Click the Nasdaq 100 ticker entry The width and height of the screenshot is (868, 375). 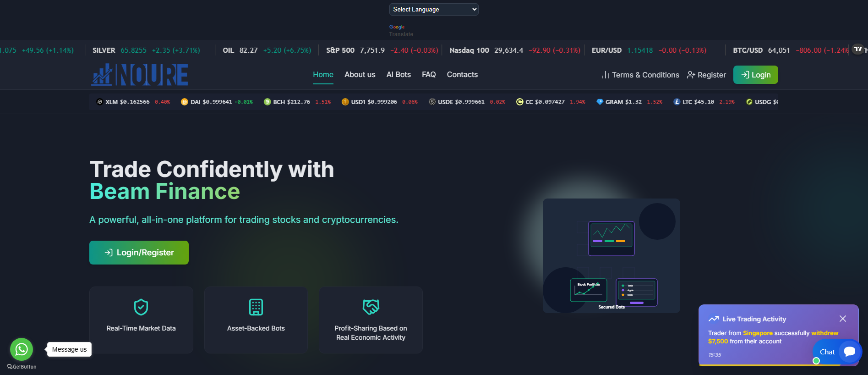(x=515, y=50)
